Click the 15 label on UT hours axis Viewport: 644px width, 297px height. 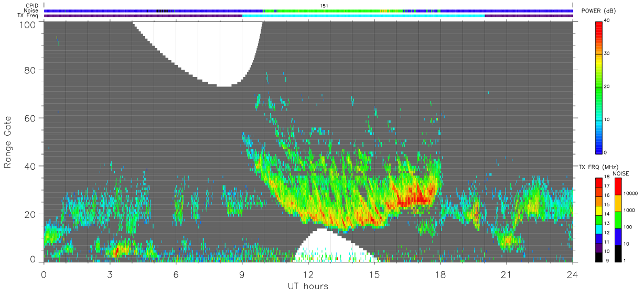pos(374,274)
